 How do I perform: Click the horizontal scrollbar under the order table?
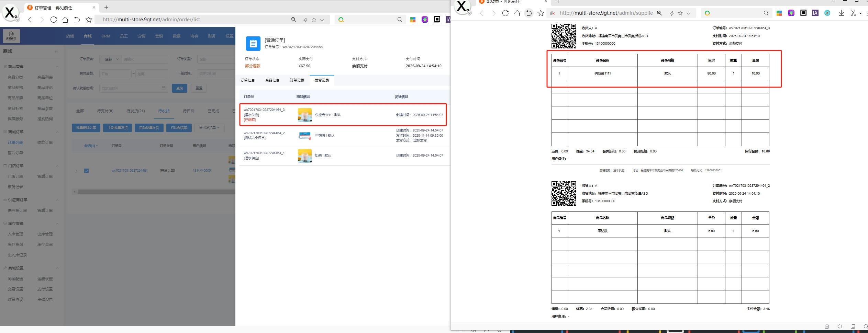(155, 192)
